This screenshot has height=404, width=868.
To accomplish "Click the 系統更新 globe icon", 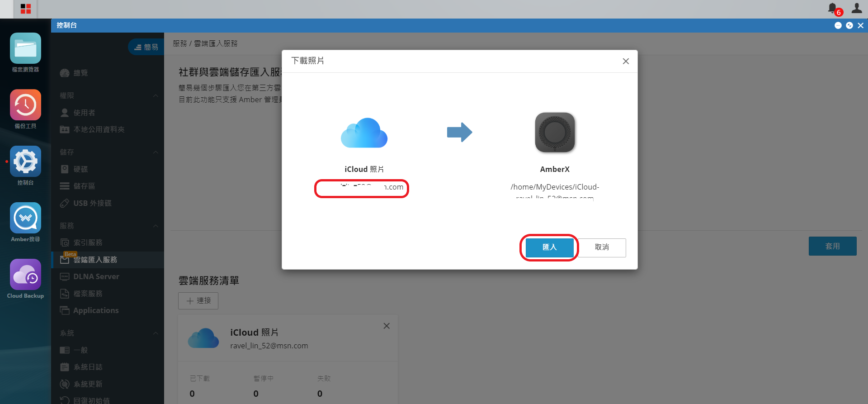I will pos(65,384).
